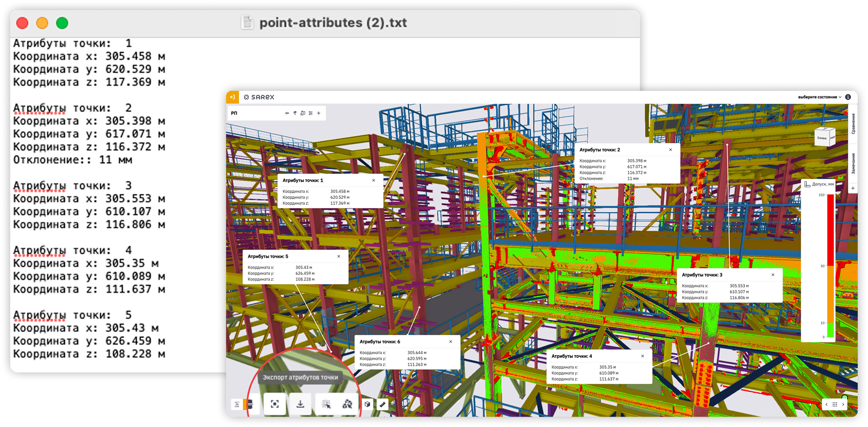
Task: Click the info icon in Sarex header
Action: click(x=848, y=97)
